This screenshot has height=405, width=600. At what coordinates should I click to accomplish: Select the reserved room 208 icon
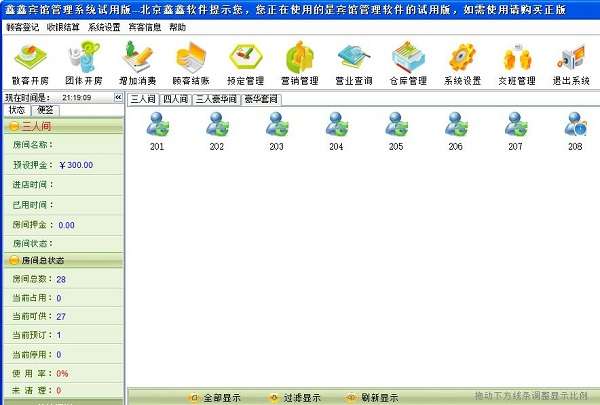[x=575, y=131]
